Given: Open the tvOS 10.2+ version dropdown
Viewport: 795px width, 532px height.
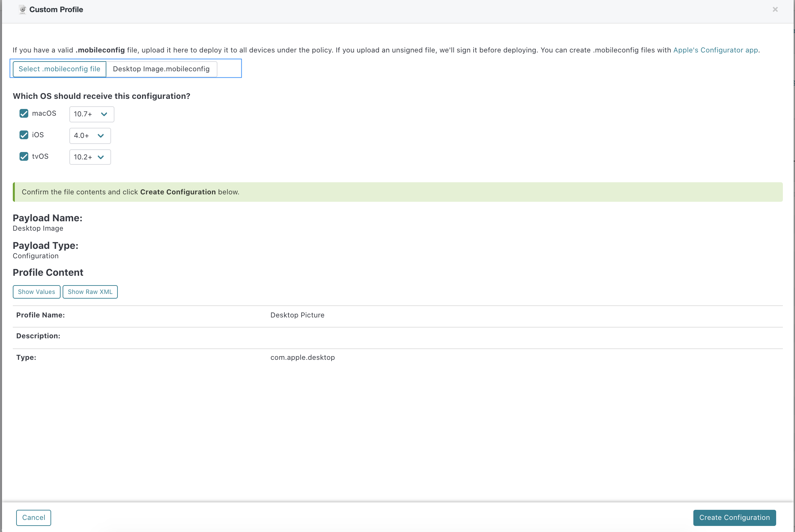Looking at the screenshot, I should point(90,157).
